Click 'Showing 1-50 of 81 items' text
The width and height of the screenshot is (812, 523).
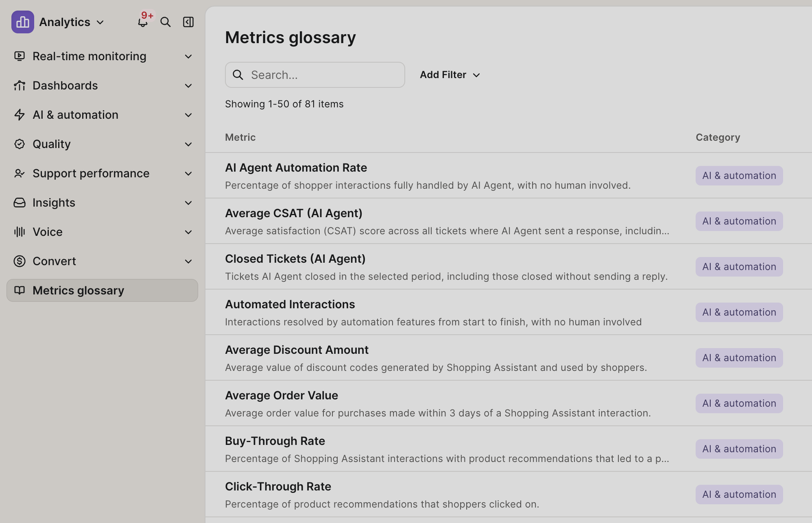[x=284, y=104]
